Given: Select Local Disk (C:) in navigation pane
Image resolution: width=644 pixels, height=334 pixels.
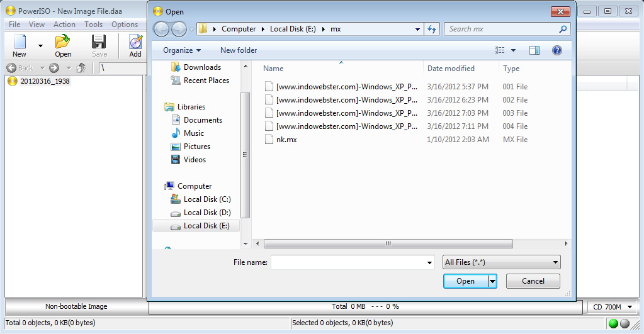Looking at the screenshot, I should tap(201, 199).
